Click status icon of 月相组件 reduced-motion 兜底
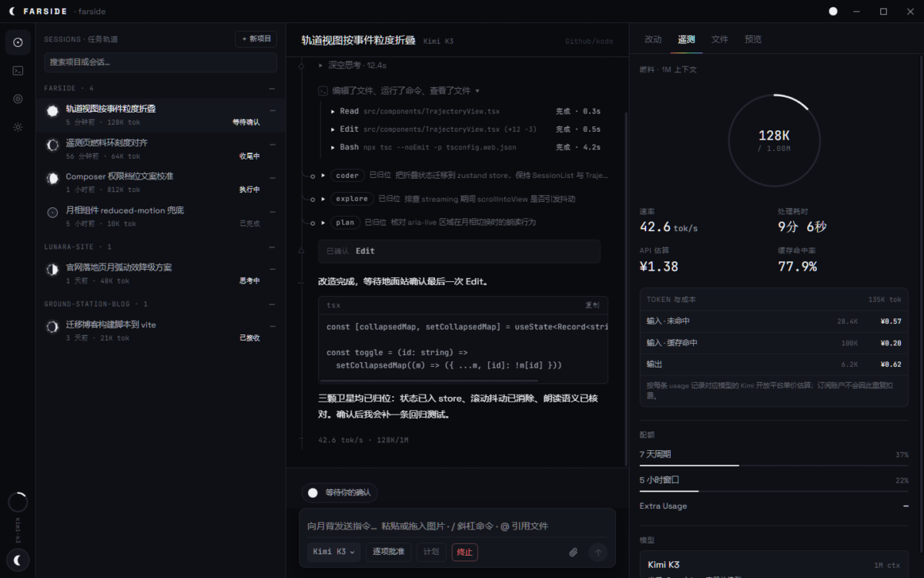The height and width of the screenshot is (578, 924). (x=52, y=212)
